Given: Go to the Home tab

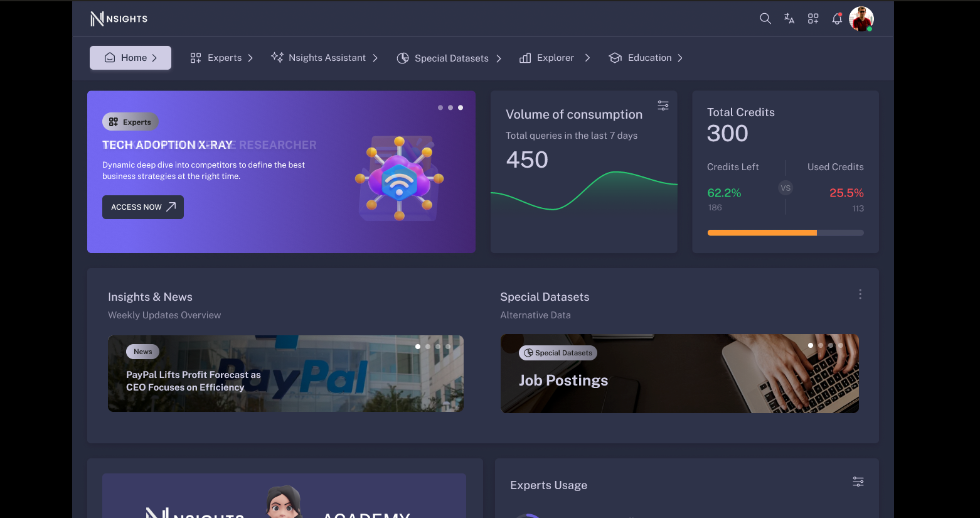Looking at the screenshot, I should click(130, 58).
